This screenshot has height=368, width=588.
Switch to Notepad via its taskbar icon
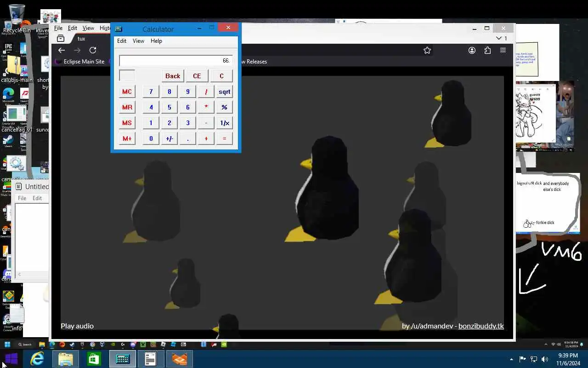pyautogui.click(x=151, y=359)
